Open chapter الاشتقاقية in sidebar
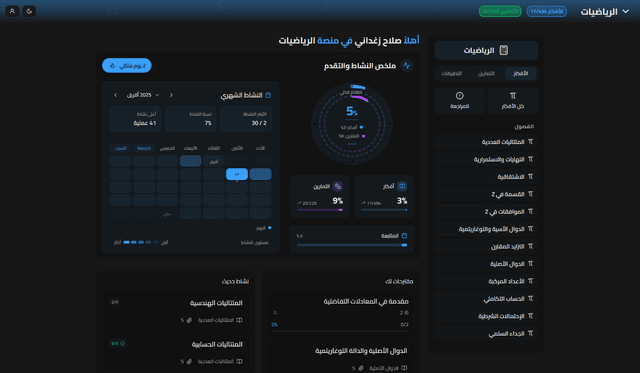 tap(486, 177)
